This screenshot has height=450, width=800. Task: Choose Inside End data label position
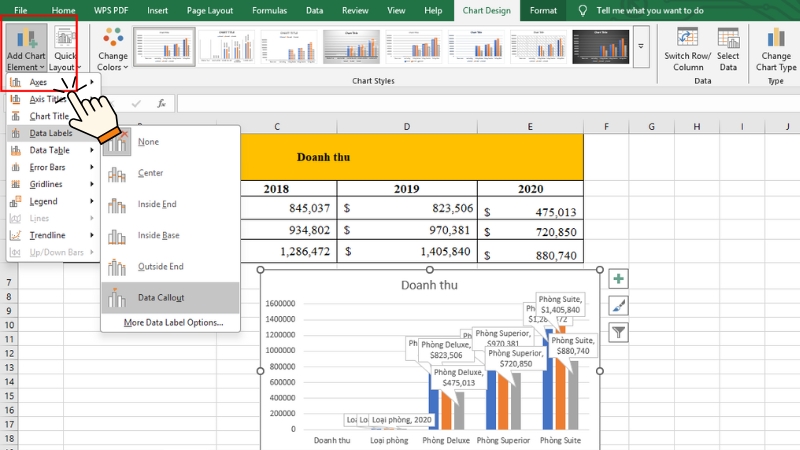point(170,204)
